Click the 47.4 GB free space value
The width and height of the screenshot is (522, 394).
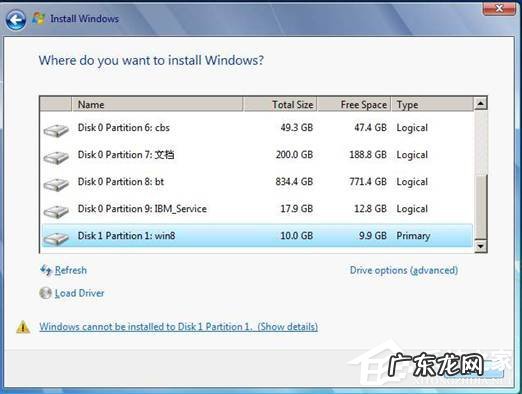pyautogui.click(x=370, y=128)
